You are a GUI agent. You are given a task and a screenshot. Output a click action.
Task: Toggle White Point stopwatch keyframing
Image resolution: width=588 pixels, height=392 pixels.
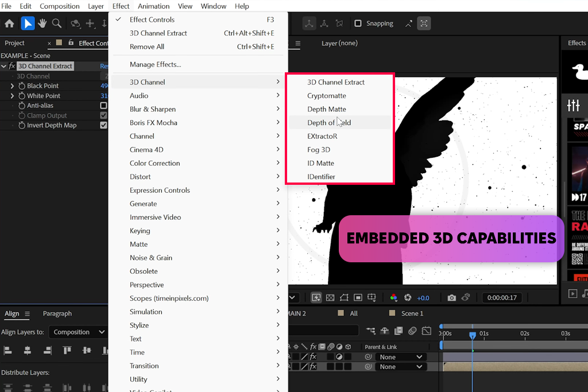[x=22, y=96]
